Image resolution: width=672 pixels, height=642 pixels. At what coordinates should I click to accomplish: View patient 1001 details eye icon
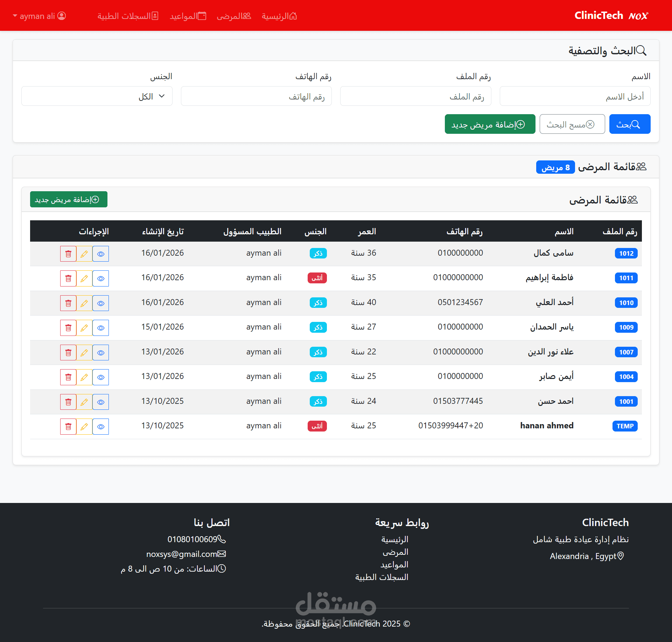[101, 402]
